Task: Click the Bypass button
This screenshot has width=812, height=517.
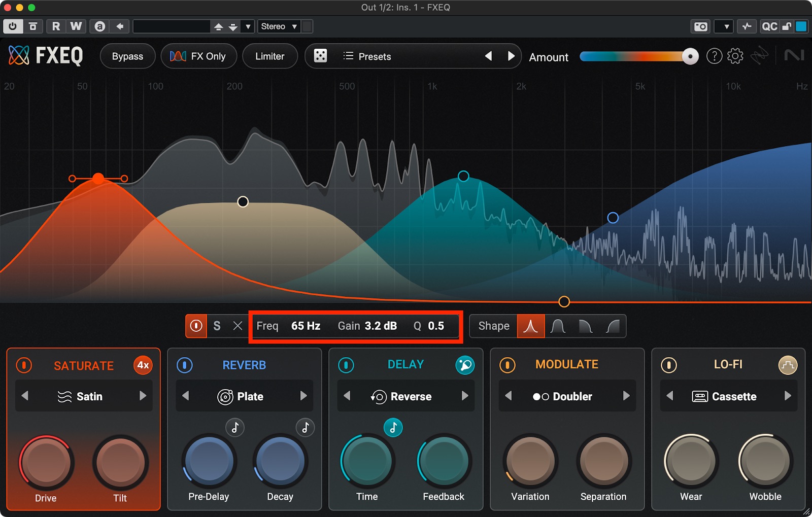Action: (x=127, y=56)
